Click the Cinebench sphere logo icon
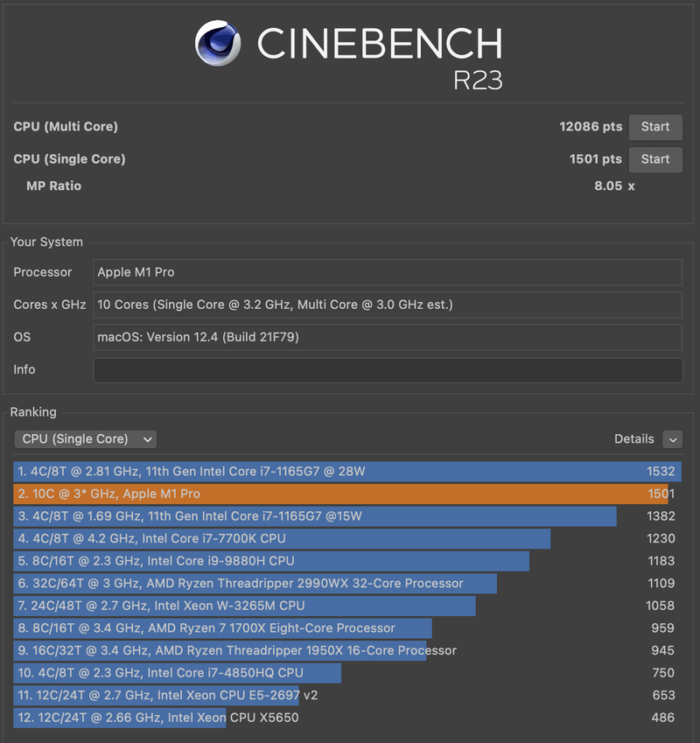The height and width of the screenshot is (743, 700). [x=219, y=43]
